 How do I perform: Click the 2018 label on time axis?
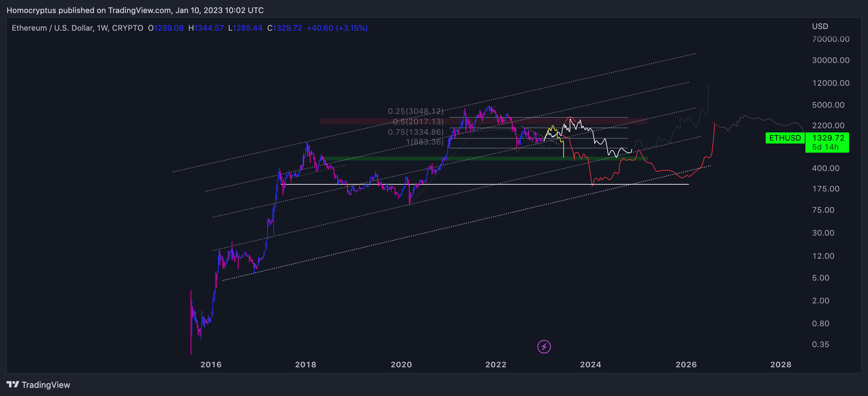(306, 364)
